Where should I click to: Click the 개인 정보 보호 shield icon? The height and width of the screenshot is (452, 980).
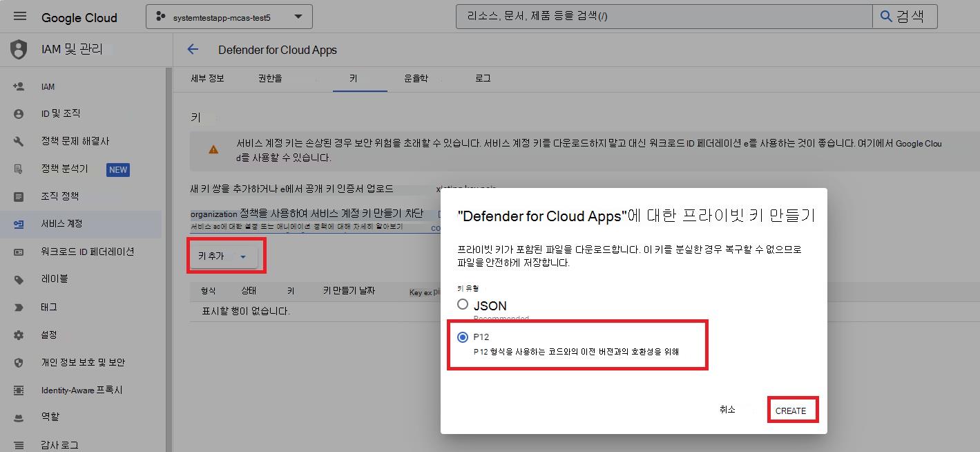click(x=19, y=362)
